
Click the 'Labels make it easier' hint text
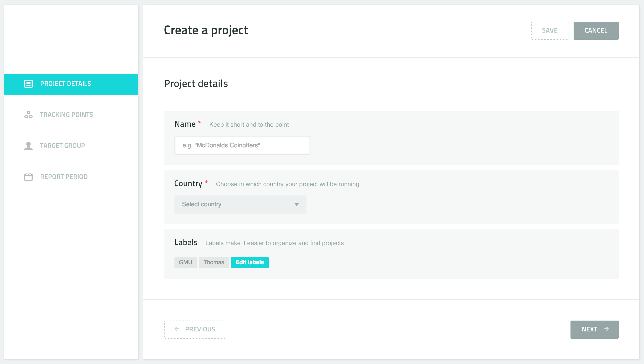274,243
